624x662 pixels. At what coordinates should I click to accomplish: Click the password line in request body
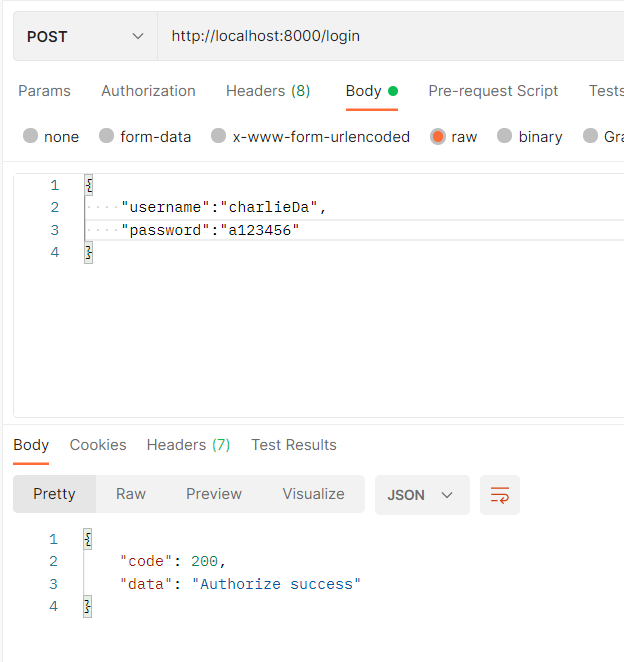click(210, 230)
